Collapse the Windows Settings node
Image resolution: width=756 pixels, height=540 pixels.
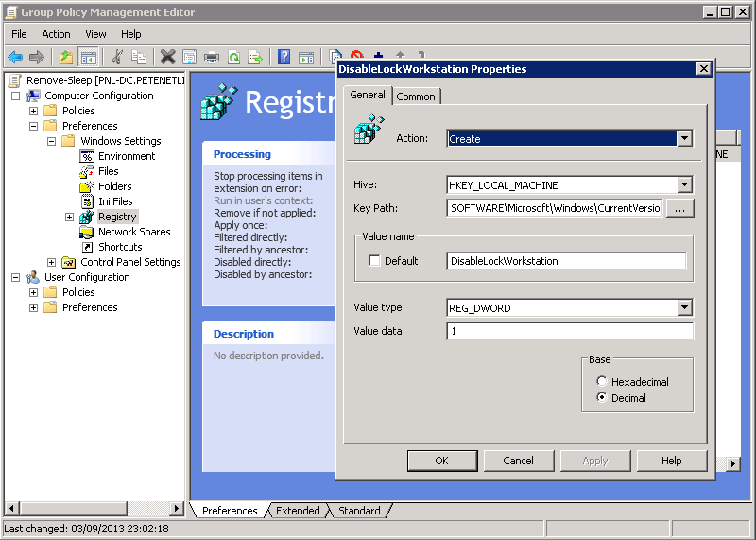(x=51, y=142)
